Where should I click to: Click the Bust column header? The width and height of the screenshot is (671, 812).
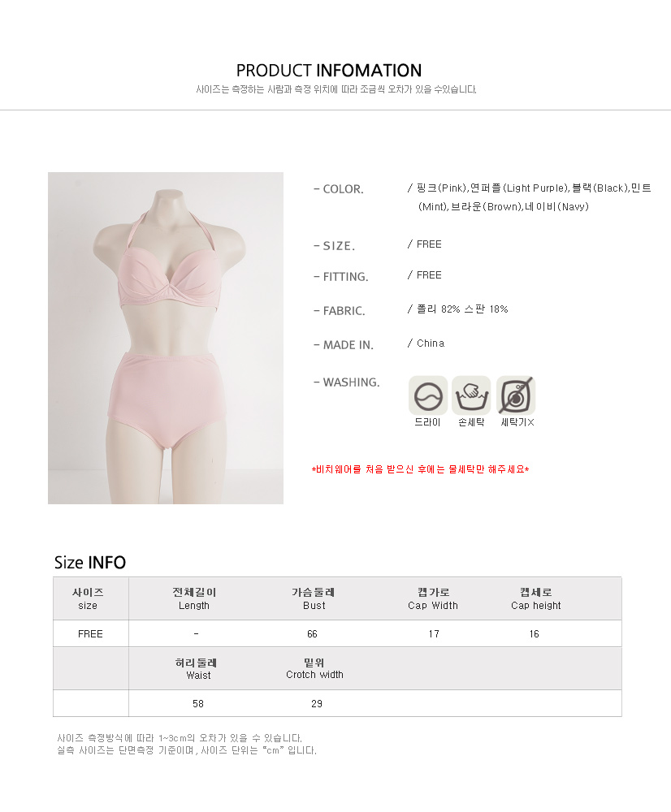tap(314, 598)
